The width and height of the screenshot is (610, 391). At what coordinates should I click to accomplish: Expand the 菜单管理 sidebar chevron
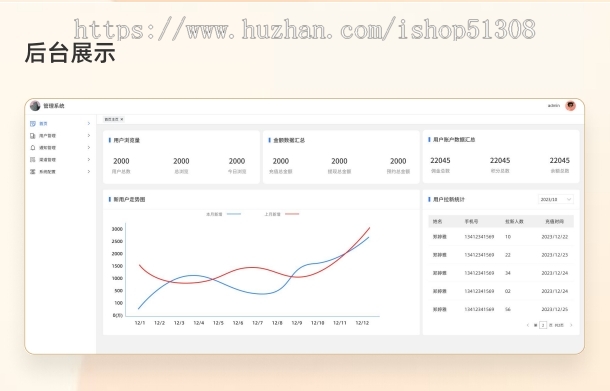89,160
